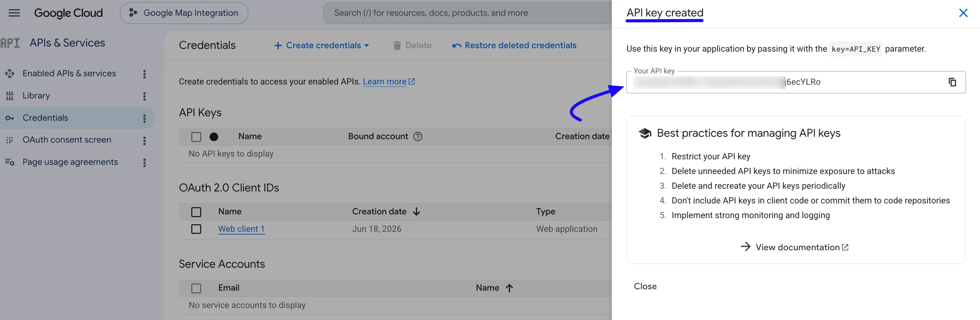Screen dimensions: 980x320
Task: Click the Credentials key icon
Action: 10,118
